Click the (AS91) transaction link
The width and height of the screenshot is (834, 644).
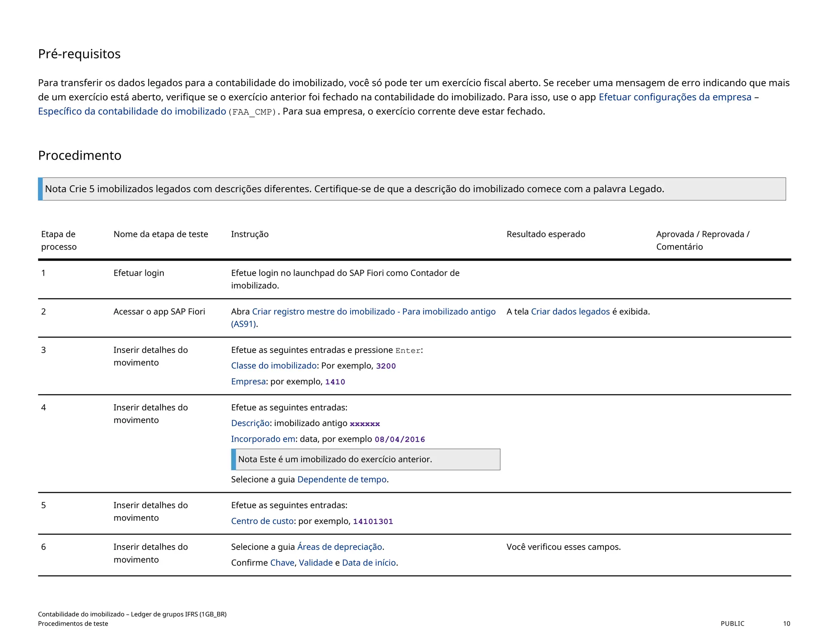tap(244, 324)
